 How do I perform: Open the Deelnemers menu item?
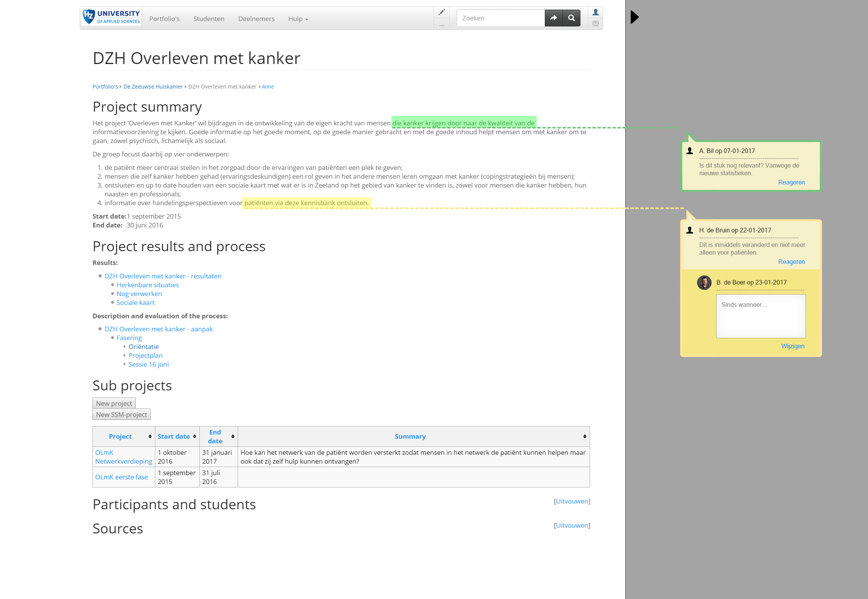[256, 19]
